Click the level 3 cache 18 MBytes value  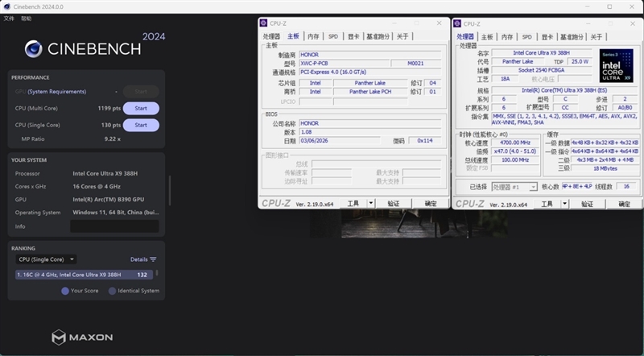(605, 168)
